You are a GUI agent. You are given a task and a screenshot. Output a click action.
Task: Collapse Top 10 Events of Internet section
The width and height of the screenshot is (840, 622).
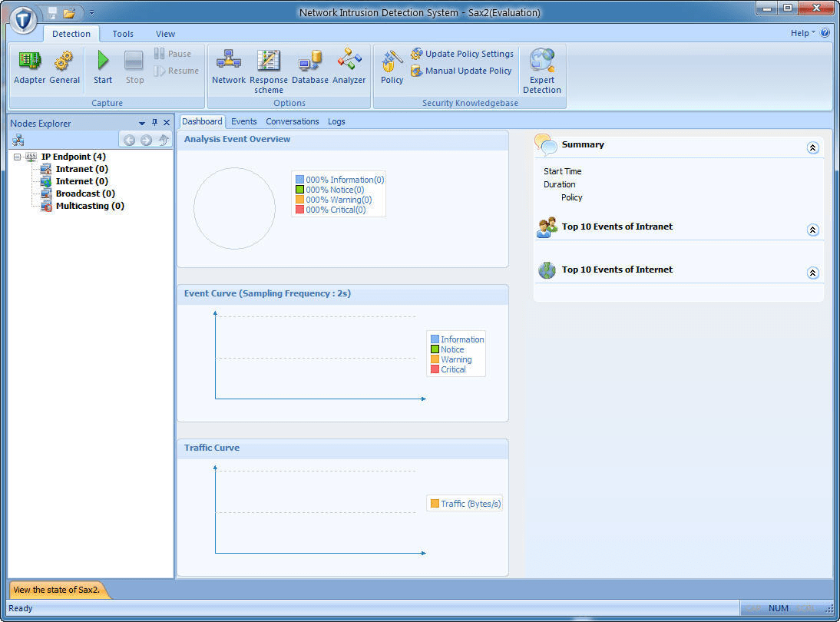[x=812, y=273]
